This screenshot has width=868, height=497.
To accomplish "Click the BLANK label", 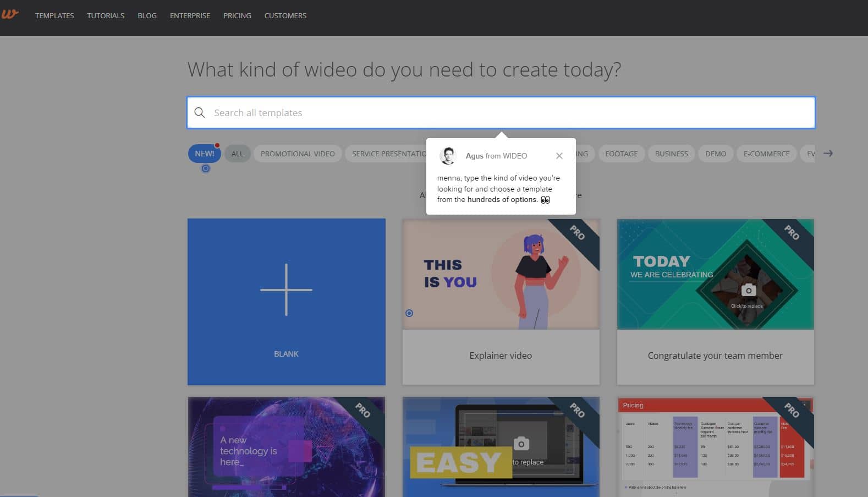I will click(286, 354).
